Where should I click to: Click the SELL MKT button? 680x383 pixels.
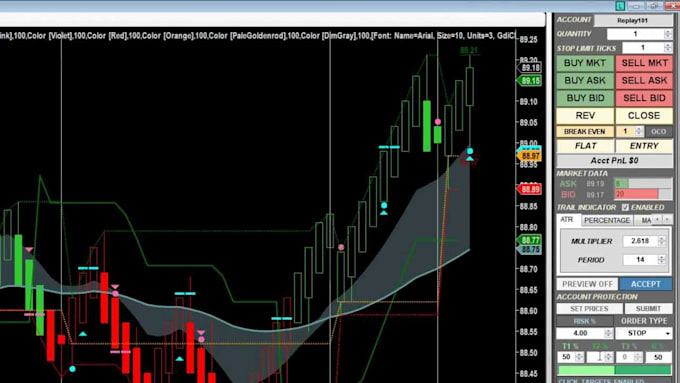(x=644, y=63)
